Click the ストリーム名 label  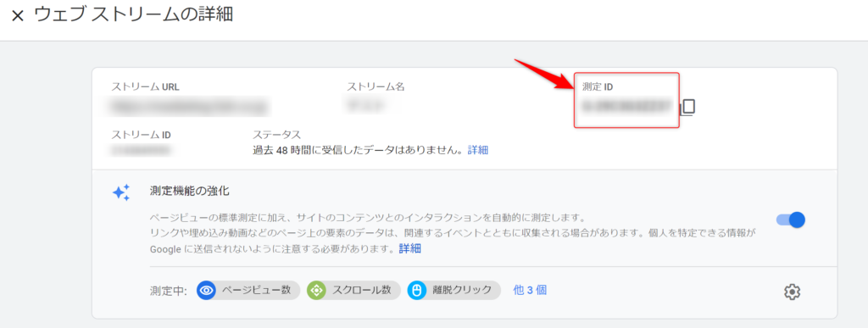[376, 86]
